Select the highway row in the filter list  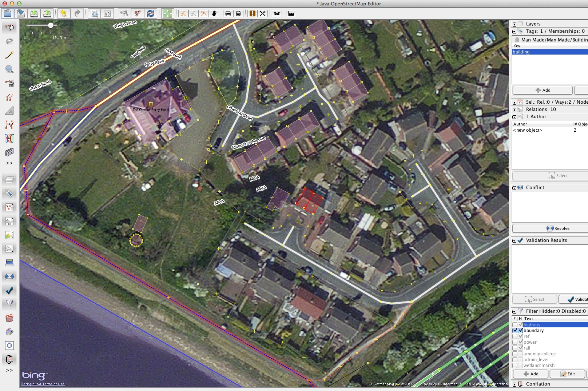pyautogui.click(x=533, y=324)
